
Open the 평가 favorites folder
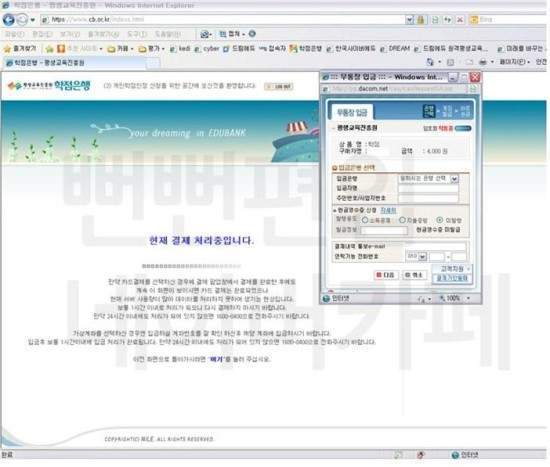[152, 49]
